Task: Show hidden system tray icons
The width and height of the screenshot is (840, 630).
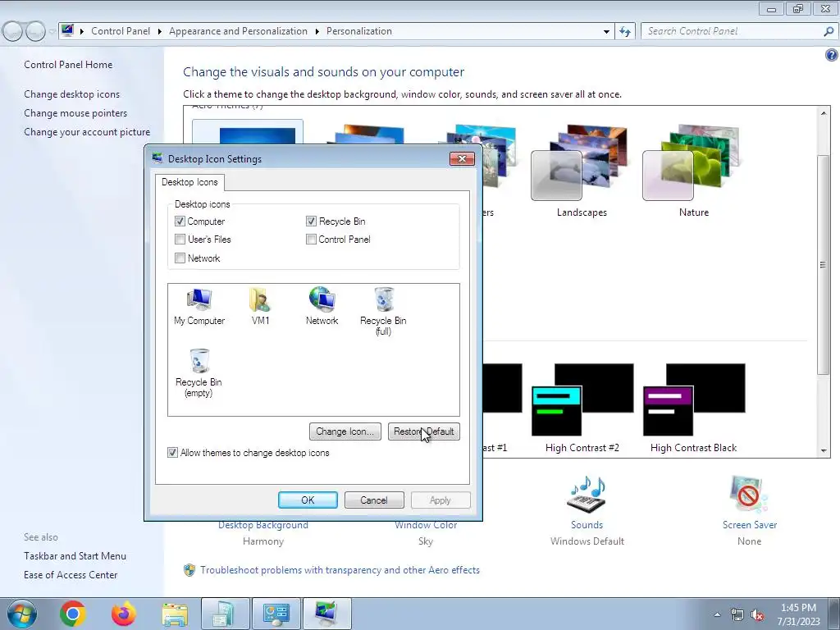Action: [x=717, y=614]
